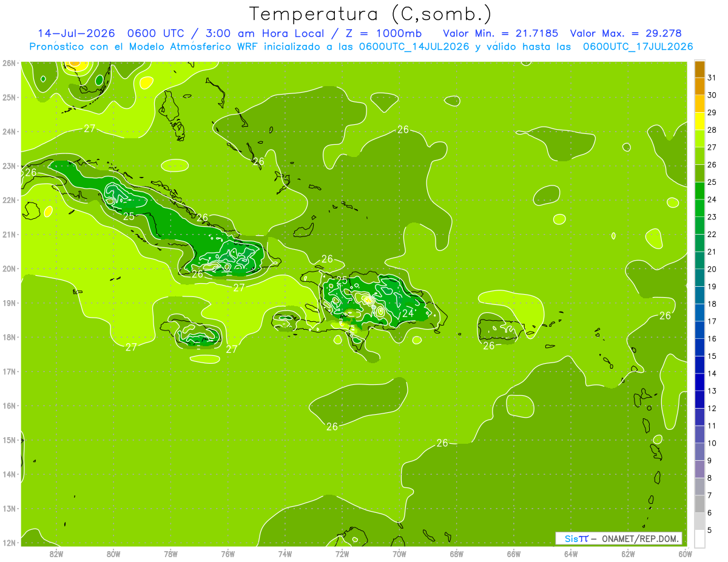Click the 60W longitude axis label
This screenshot has width=728, height=562.
(x=686, y=554)
